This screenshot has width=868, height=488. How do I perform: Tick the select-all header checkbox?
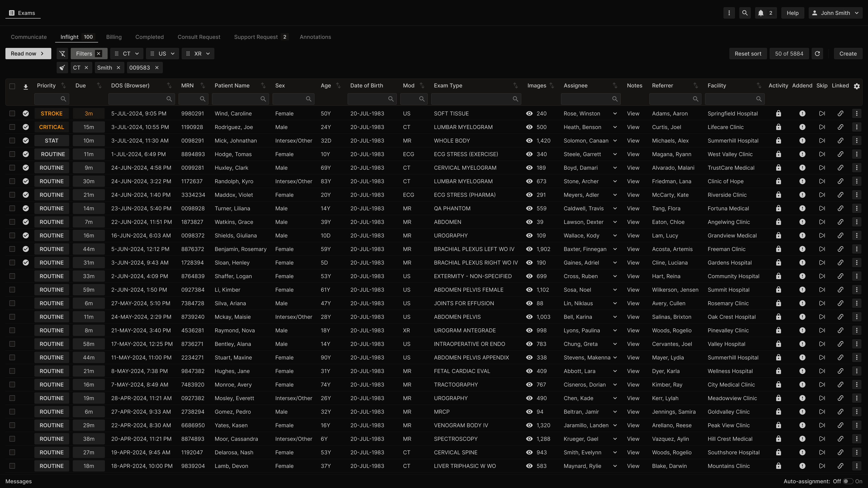tap(12, 86)
